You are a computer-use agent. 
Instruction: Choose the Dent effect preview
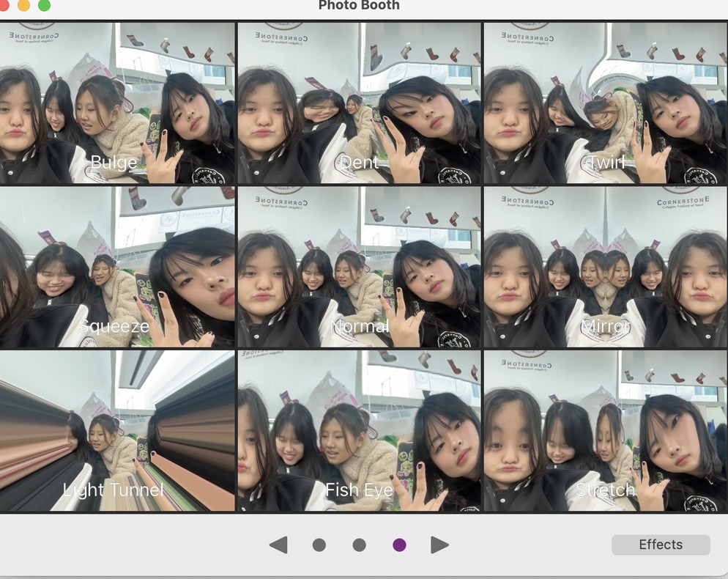(x=359, y=103)
